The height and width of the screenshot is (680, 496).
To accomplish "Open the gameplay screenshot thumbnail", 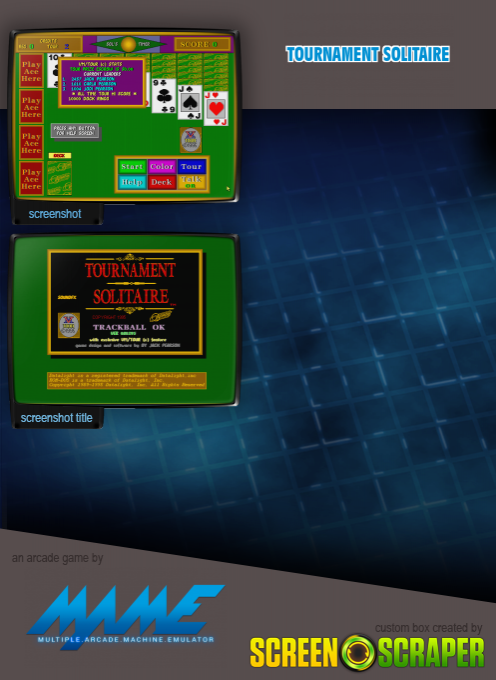I will point(125,117).
